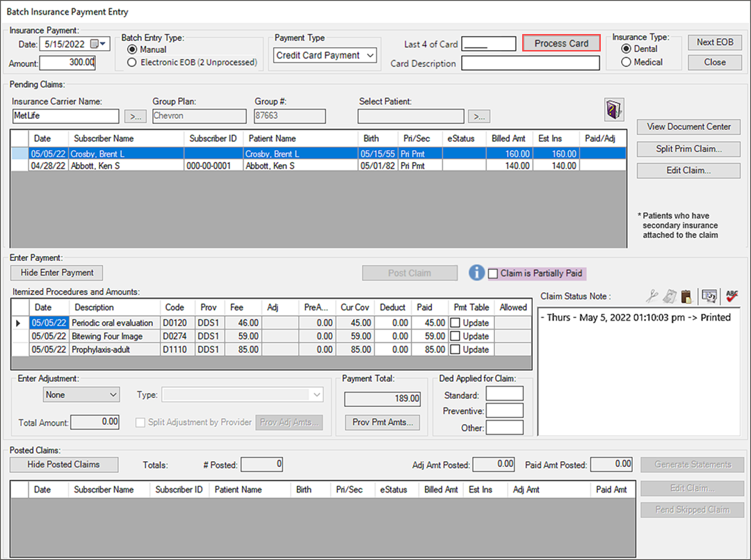Open the claim note template icon
Viewport: 751px width, 560px height.
pos(709,296)
